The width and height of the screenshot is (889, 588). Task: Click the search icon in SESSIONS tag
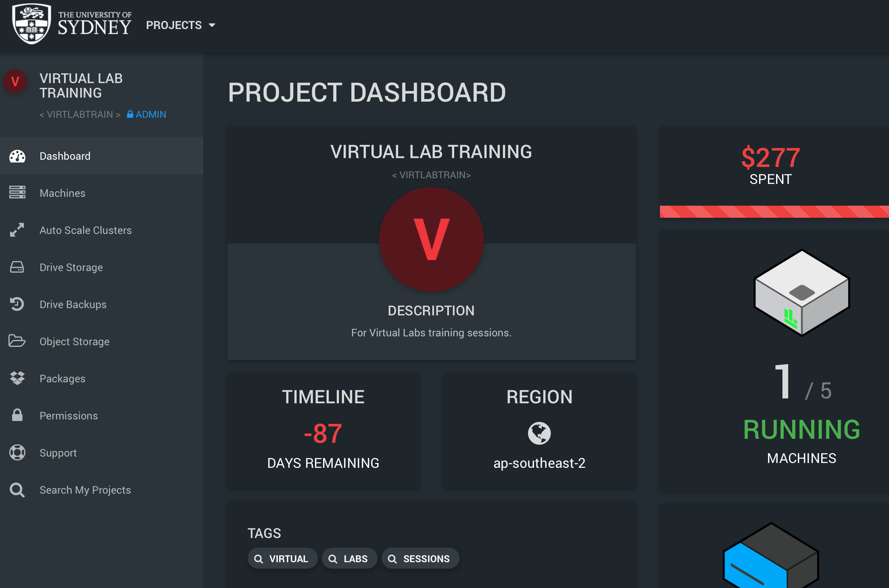(x=392, y=559)
